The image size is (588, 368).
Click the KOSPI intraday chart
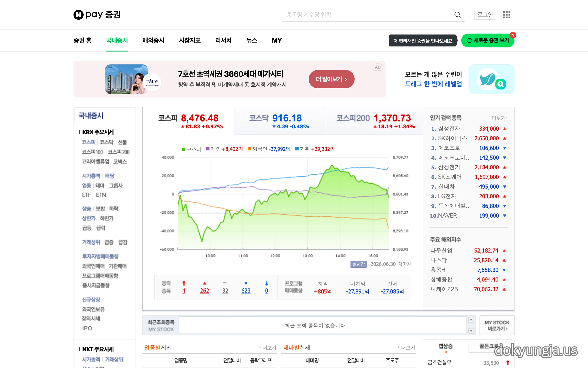[x=283, y=204]
